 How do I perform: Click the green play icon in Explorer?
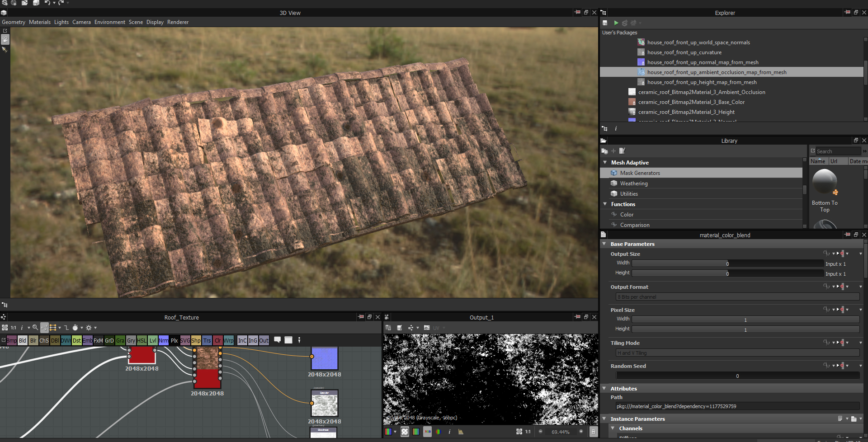(x=616, y=23)
